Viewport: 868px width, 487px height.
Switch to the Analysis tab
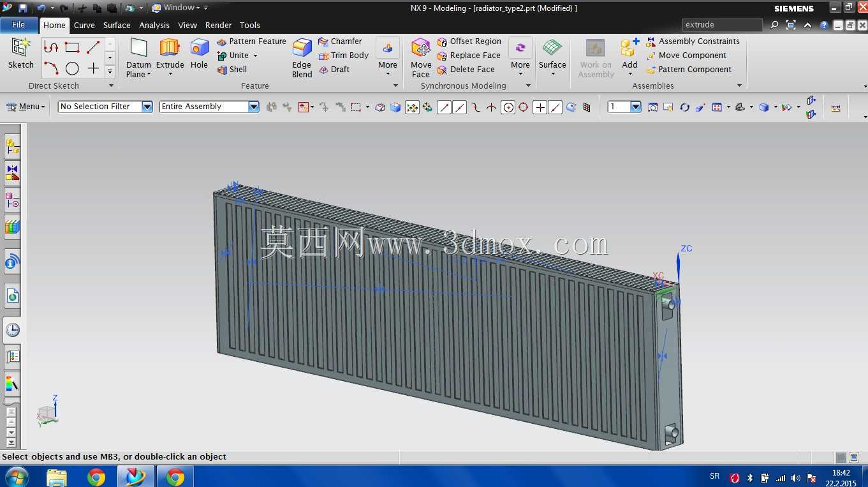[x=154, y=26]
